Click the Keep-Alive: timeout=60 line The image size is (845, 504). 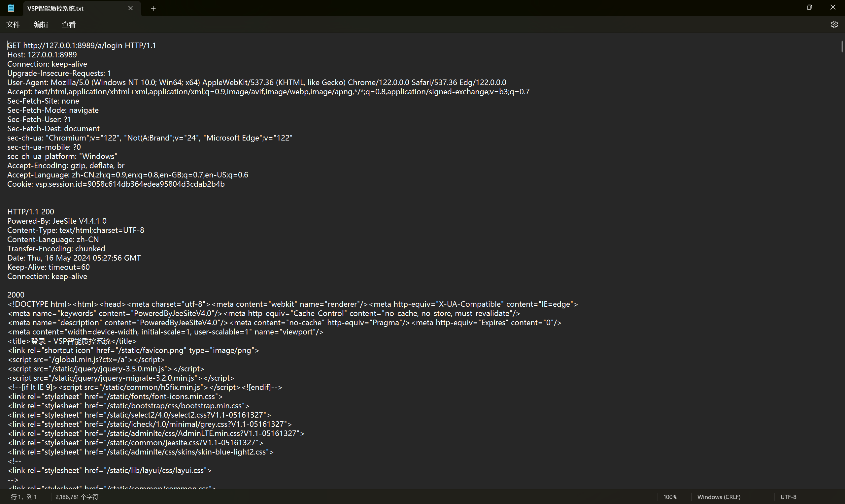tap(49, 267)
